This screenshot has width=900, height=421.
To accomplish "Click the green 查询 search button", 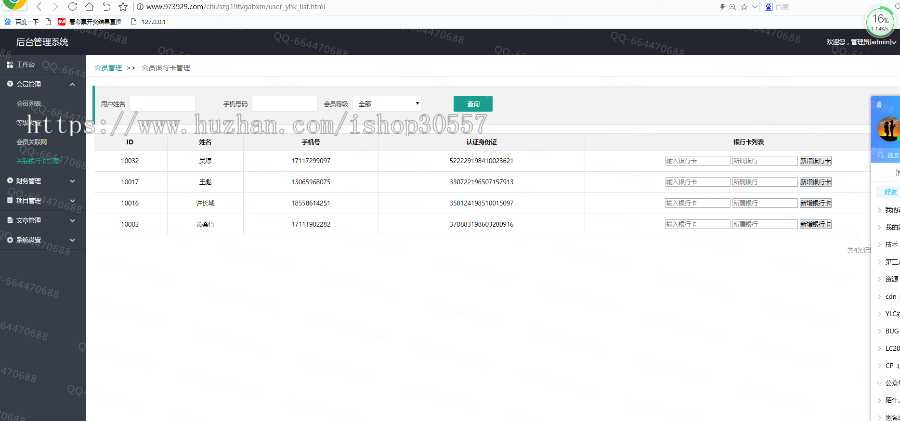I will point(473,104).
